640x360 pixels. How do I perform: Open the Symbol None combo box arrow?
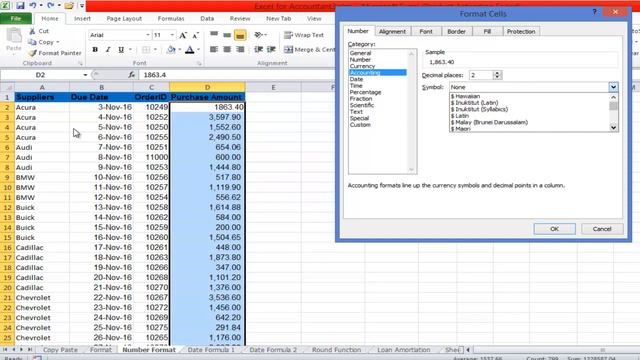(x=613, y=87)
